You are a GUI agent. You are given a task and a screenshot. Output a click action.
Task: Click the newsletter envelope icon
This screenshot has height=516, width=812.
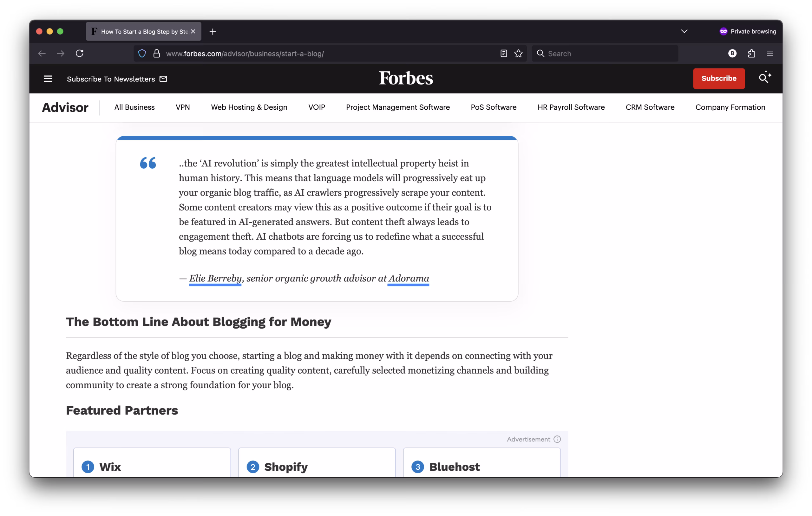click(x=163, y=79)
